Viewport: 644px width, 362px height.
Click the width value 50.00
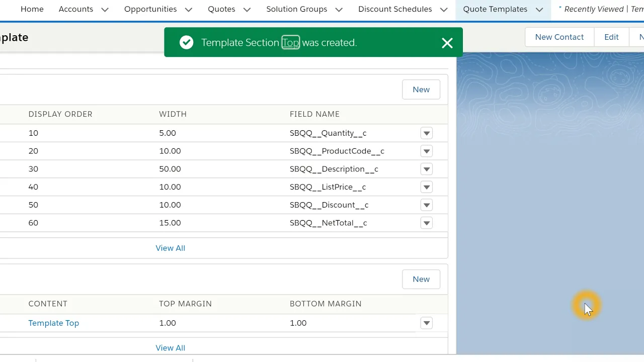pos(170,169)
